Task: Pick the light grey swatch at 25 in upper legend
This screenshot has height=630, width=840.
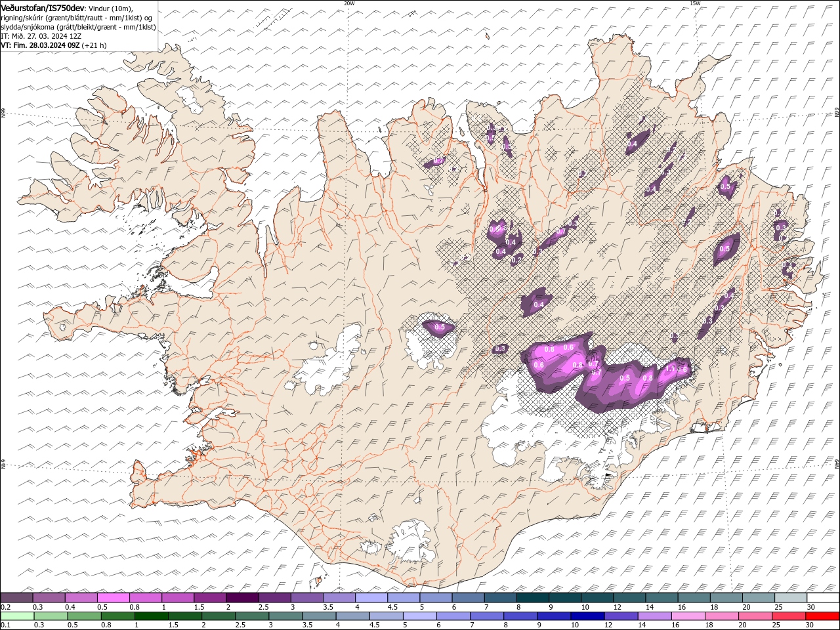Action: (791, 598)
